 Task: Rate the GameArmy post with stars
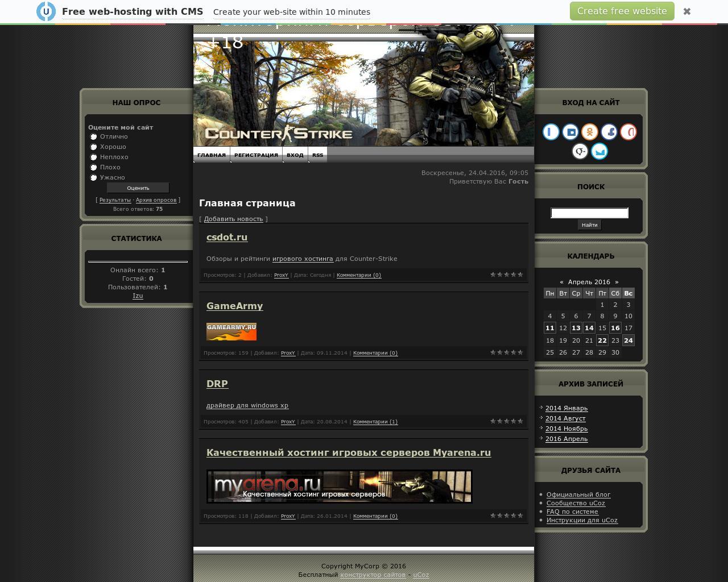coord(507,352)
